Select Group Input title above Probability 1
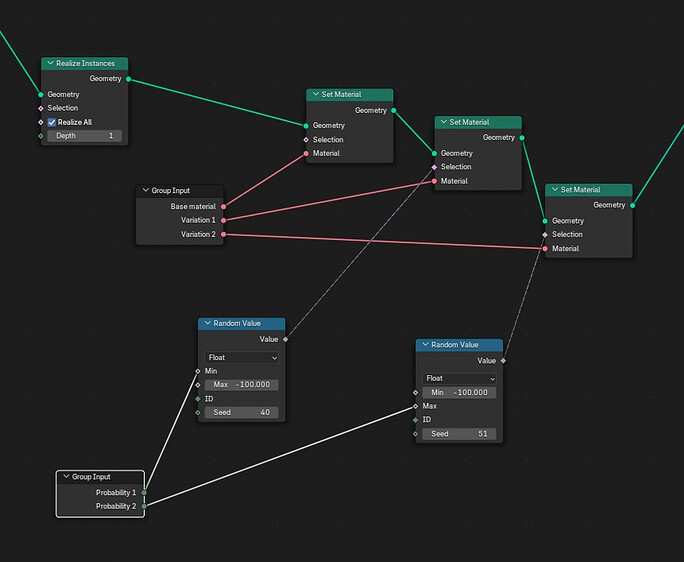Image resolution: width=684 pixels, height=562 pixels. point(91,477)
